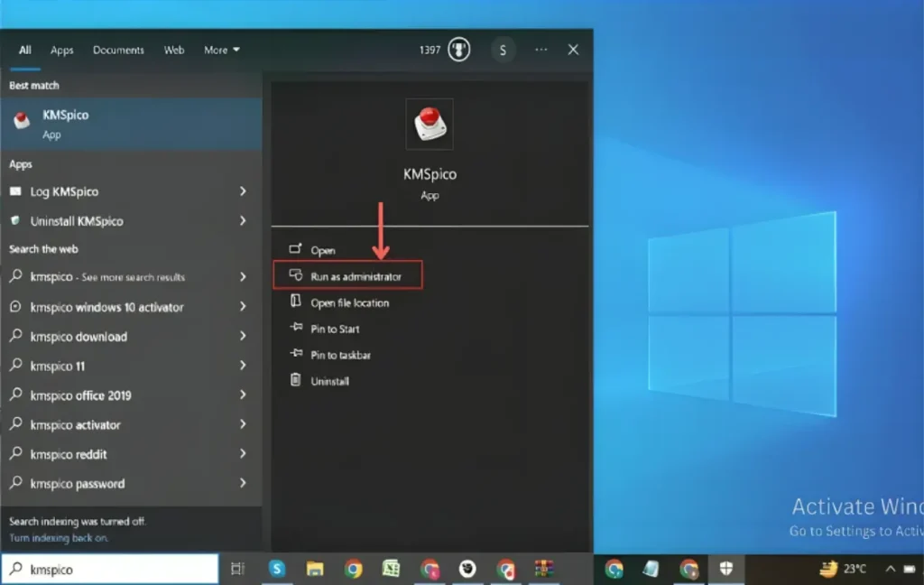Open the KMSpico app icon in the preview pane
This screenshot has width=924, height=585.
[430, 122]
